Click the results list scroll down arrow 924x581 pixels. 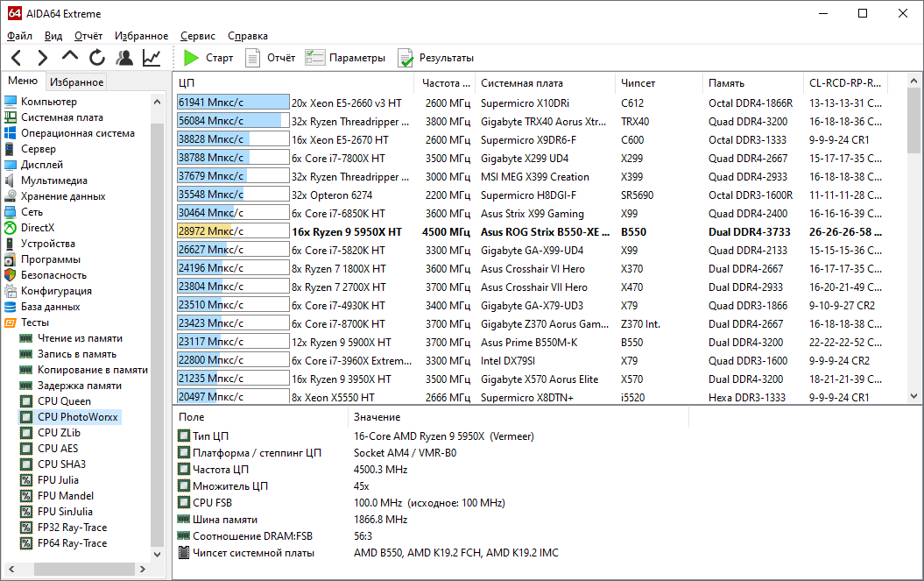pos(914,396)
